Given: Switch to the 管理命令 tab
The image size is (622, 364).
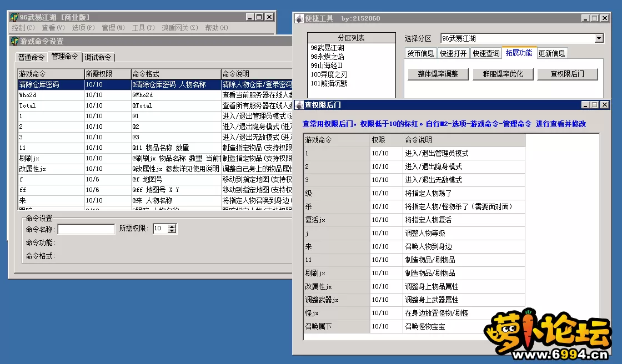Looking at the screenshot, I should (x=64, y=56).
